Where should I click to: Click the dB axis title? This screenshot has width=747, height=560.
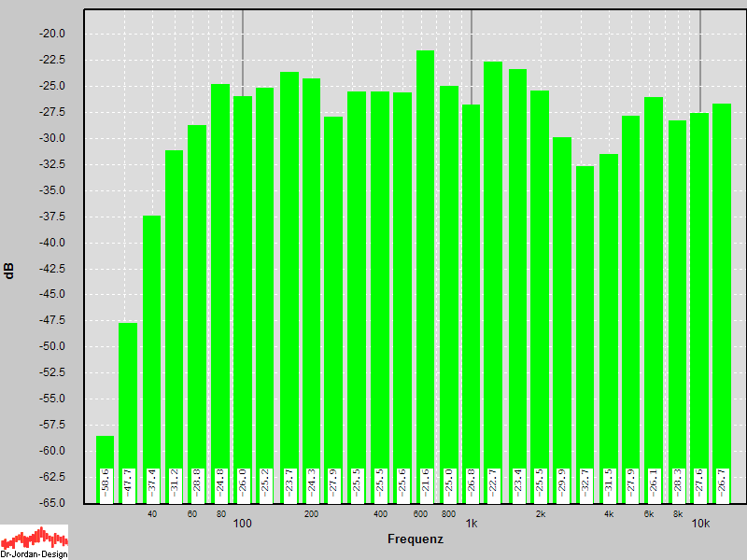(9, 272)
